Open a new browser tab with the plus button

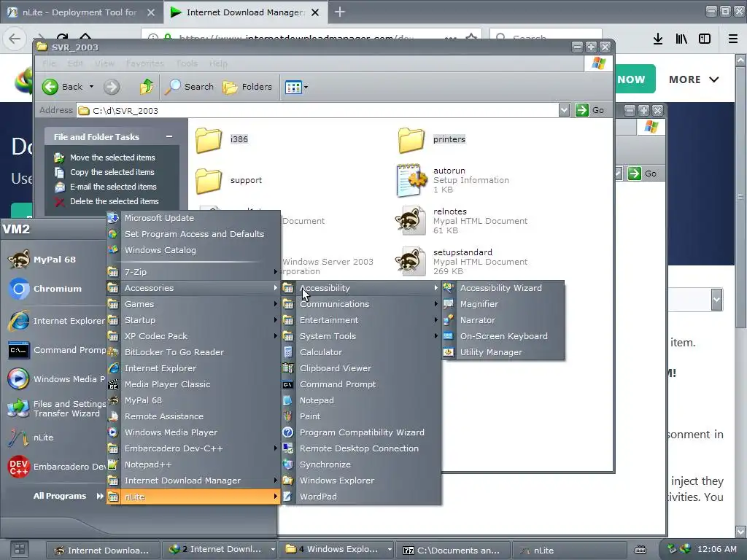click(x=340, y=12)
